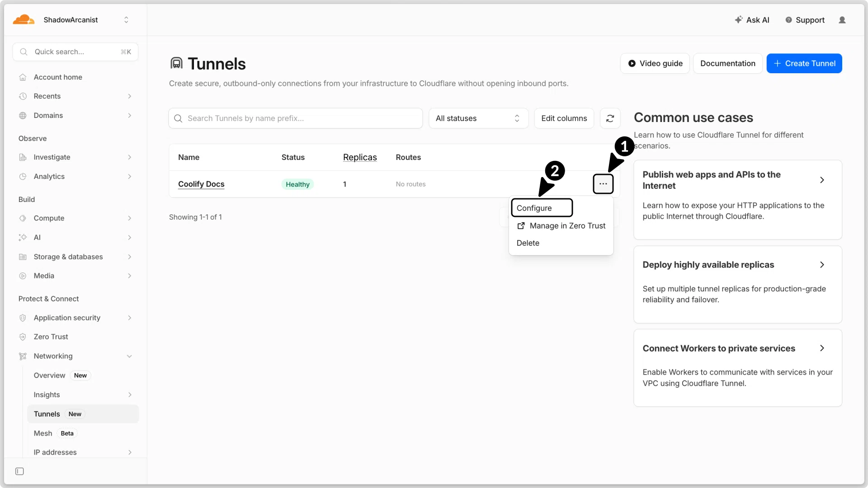Image resolution: width=868 pixels, height=488 pixels.
Task: Toggle the sidebar collapse icon
Action: (x=19, y=471)
